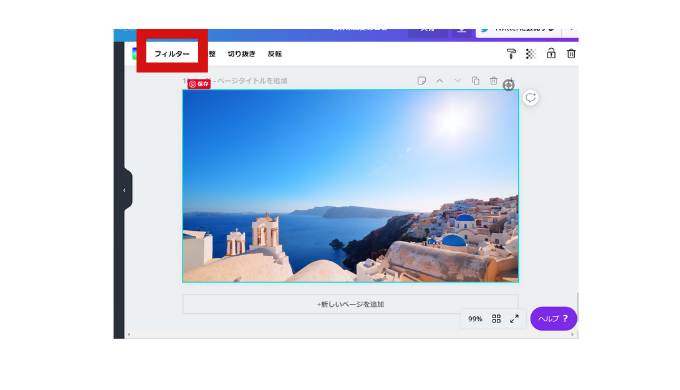Enter fullscreen with the expand arrows icon

pyautogui.click(x=514, y=319)
